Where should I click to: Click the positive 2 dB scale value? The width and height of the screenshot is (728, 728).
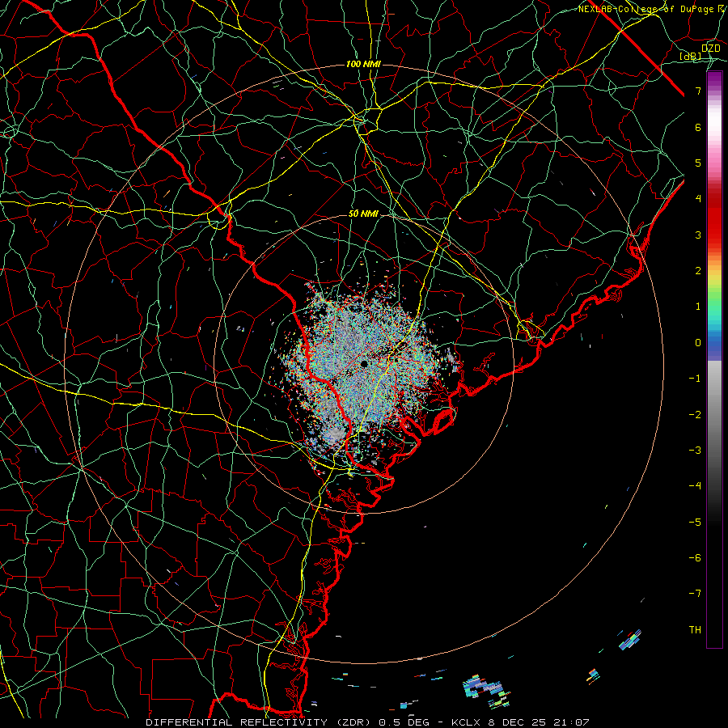tap(698, 271)
